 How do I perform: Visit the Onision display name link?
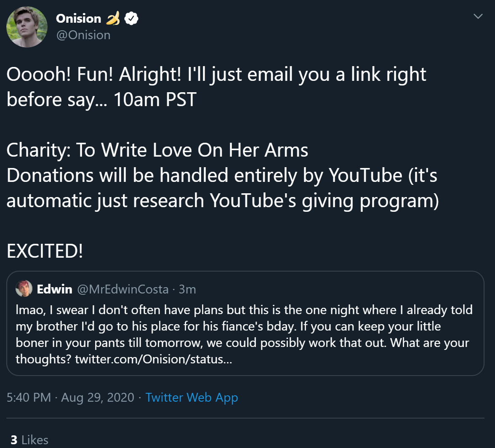pos(79,19)
